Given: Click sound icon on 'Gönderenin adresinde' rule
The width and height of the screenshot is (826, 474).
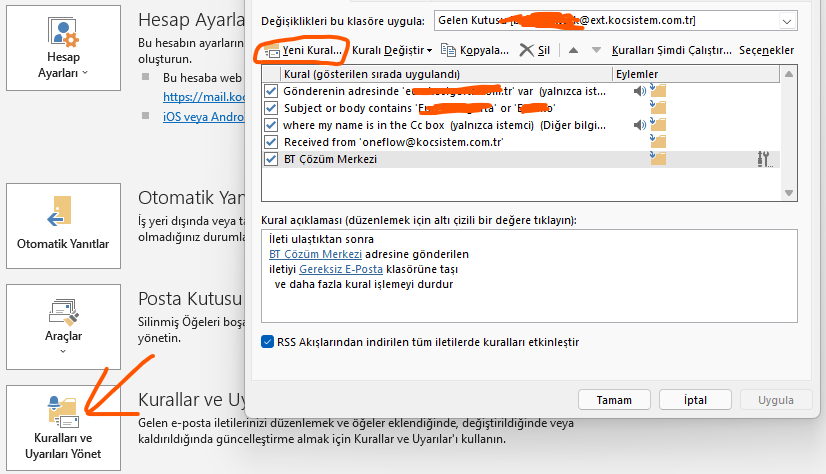Looking at the screenshot, I should (x=640, y=91).
